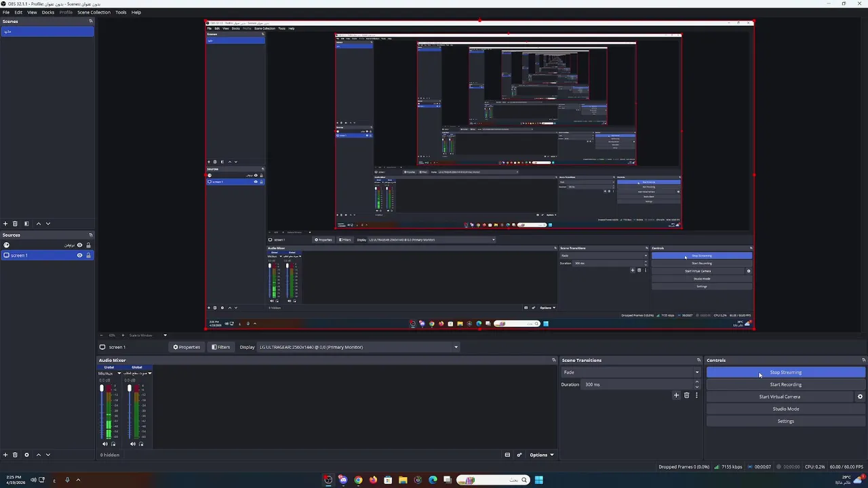Move scene up arrow in Scenes dock

click(x=38, y=224)
